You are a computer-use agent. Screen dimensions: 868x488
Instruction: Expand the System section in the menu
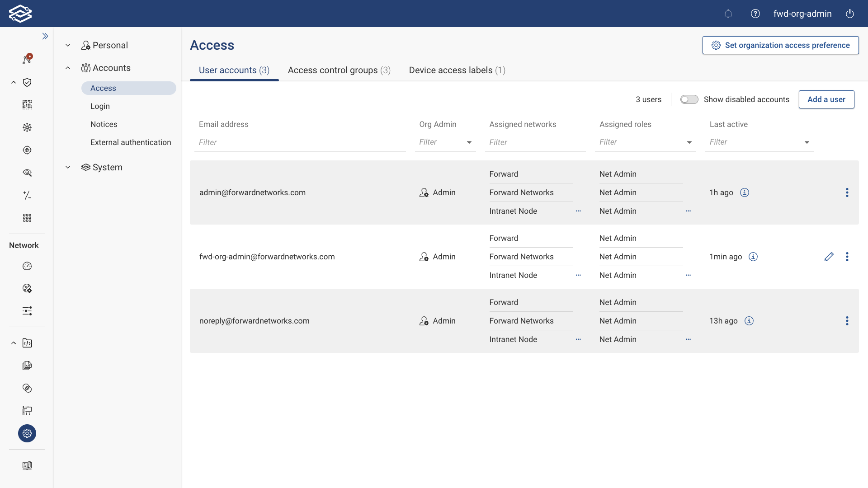pos(68,167)
